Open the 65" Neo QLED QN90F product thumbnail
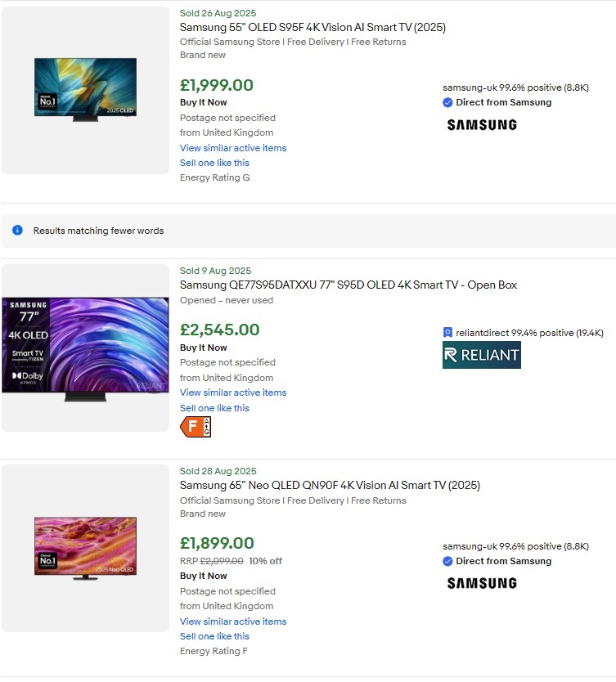This screenshot has height=682, width=616. [85, 548]
